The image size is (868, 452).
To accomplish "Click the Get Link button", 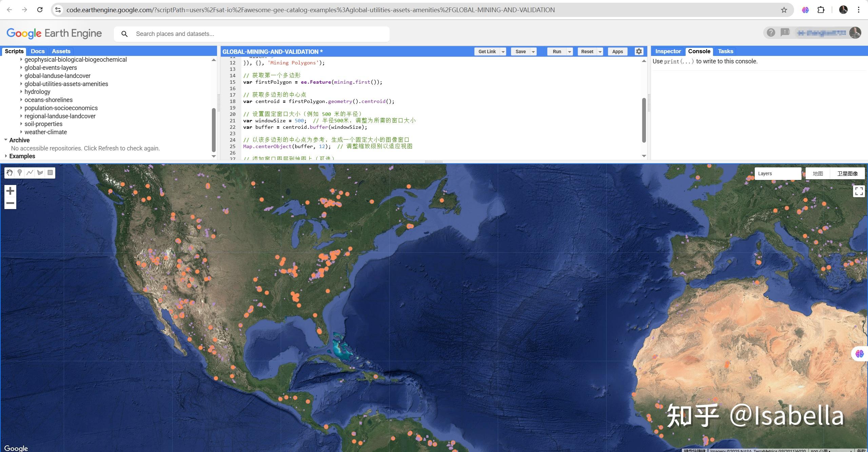I will tap(487, 52).
